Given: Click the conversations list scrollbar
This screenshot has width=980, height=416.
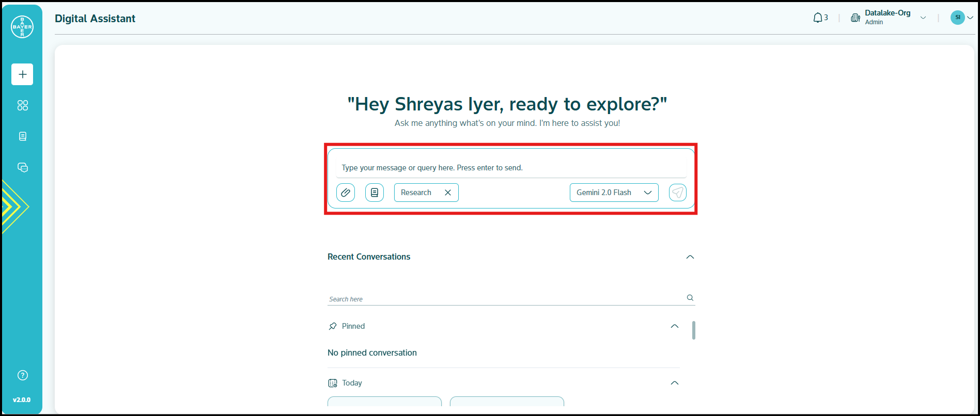Looking at the screenshot, I should click(x=693, y=330).
